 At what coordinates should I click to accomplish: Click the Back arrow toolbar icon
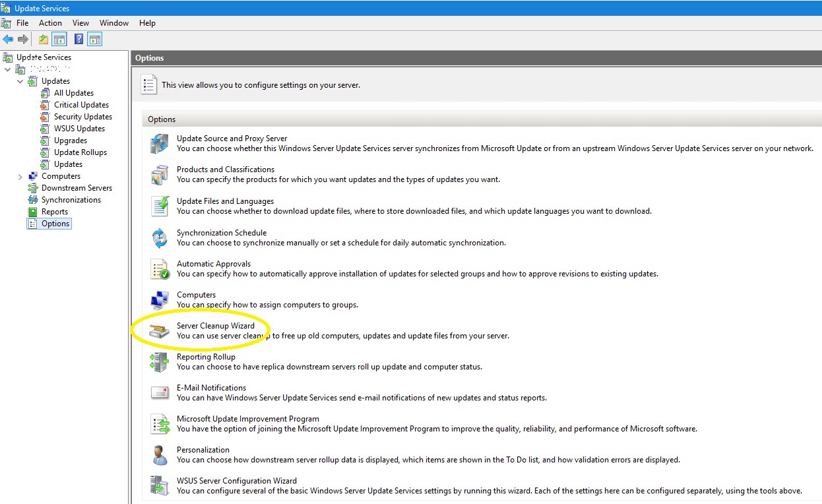8,40
